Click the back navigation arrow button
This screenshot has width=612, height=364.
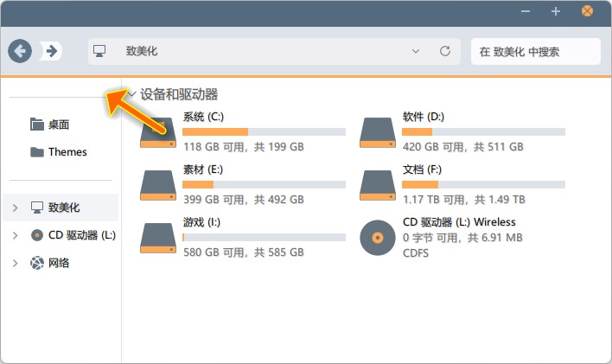click(x=20, y=51)
